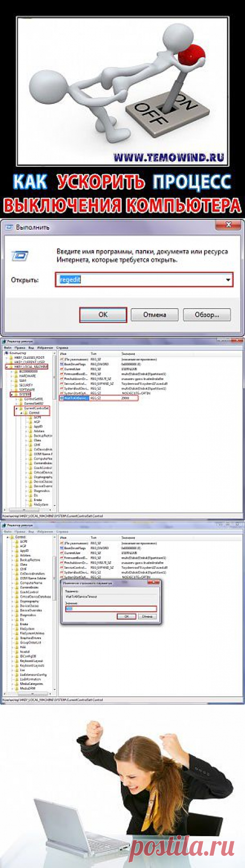Open Избранное menu in window without dialog
The width and height of the screenshot is (245, 868).
(45, 348)
